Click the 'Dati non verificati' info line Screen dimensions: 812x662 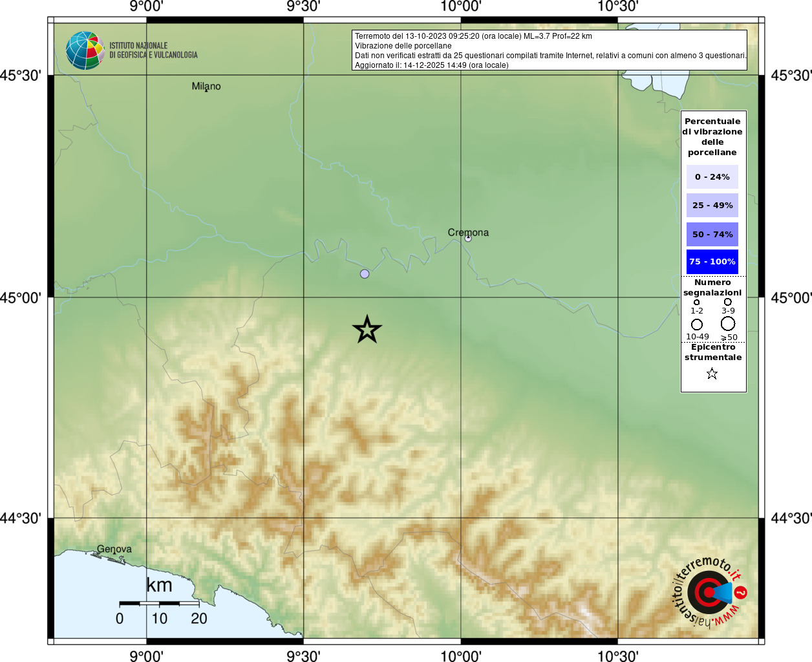click(x=550, y=56)
